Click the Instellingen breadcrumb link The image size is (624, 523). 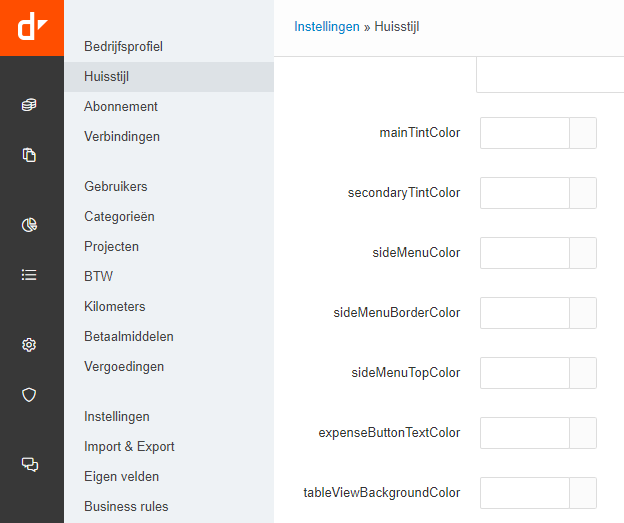pos(326,27)
